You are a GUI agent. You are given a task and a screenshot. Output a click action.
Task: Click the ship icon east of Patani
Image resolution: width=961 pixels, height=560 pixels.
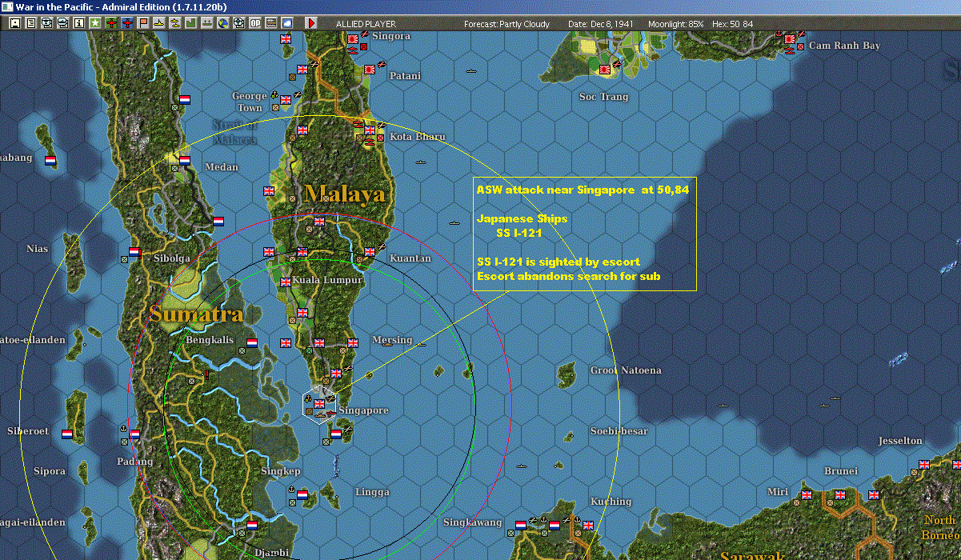[471, 71]
